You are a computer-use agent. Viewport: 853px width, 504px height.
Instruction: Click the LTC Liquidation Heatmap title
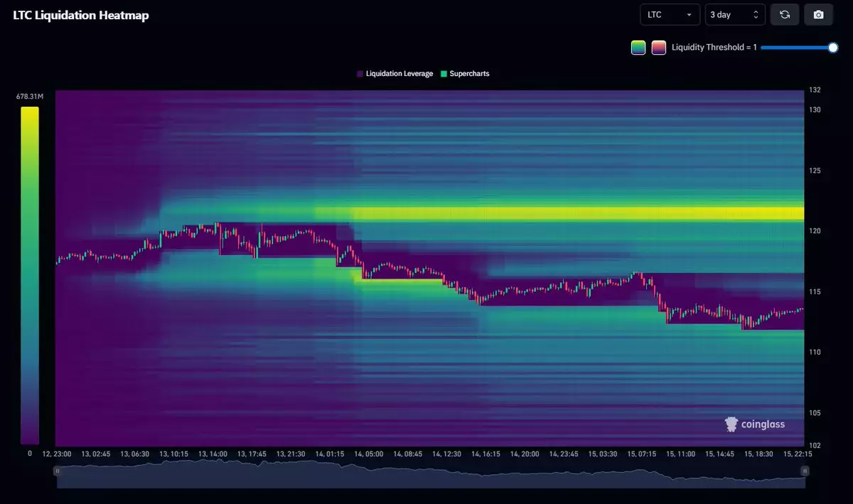[x=81, y=15]
